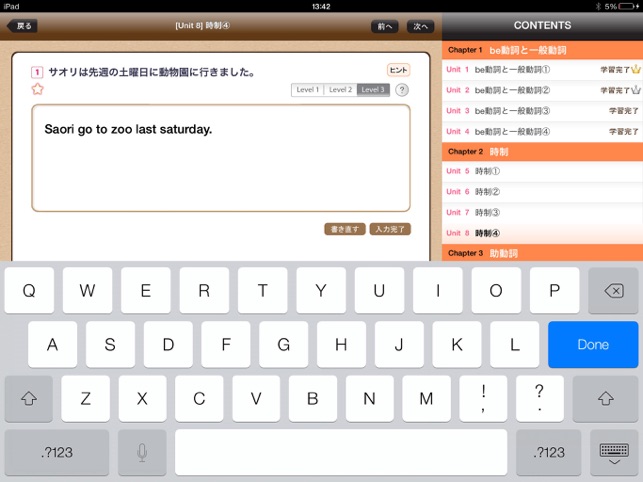The image size is (643, 482).
Task: Tap the U key
Action: click(379, 290)
